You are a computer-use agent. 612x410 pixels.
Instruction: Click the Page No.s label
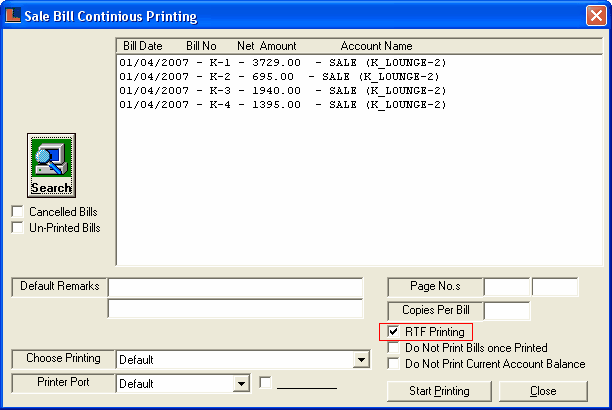(435, 287)
